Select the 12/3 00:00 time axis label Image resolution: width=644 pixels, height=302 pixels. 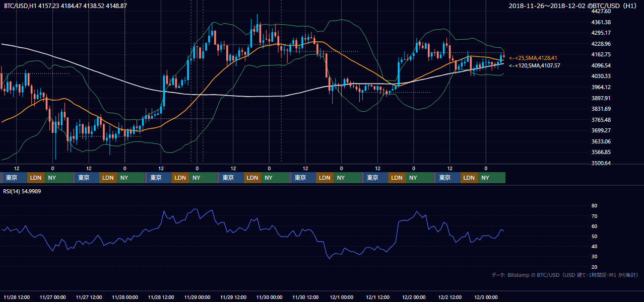486,297
